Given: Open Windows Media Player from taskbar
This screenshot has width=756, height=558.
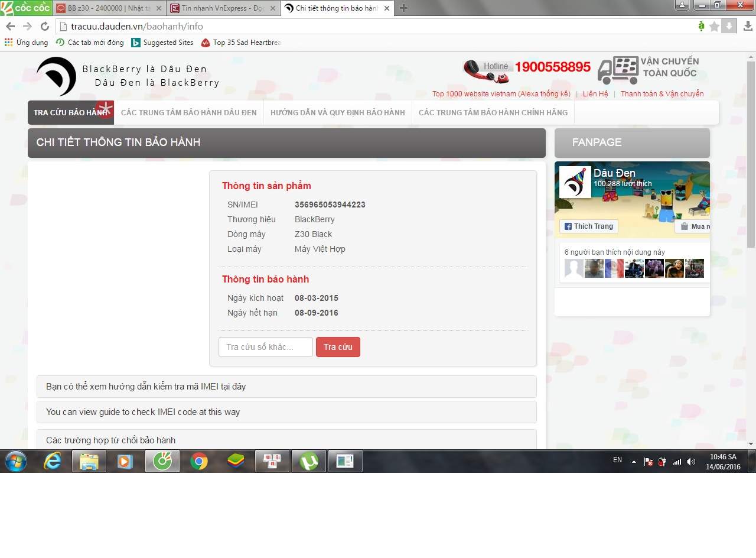Looking at the screenshot, I should (125, 461).
